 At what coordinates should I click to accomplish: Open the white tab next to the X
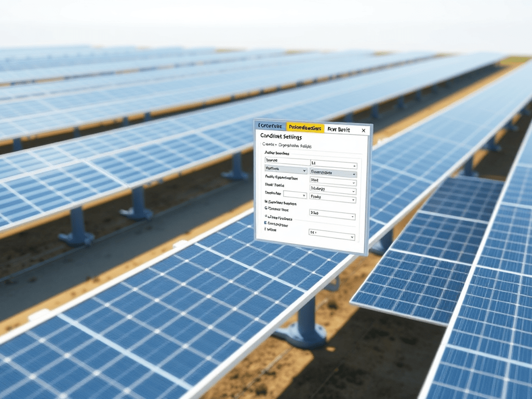(x=339, y=129)
